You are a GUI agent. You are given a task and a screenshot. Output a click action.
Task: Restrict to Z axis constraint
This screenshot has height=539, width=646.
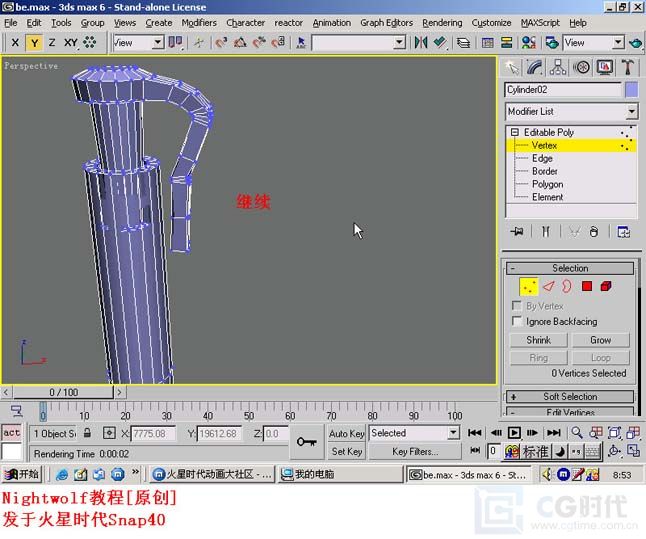(52, 42)
